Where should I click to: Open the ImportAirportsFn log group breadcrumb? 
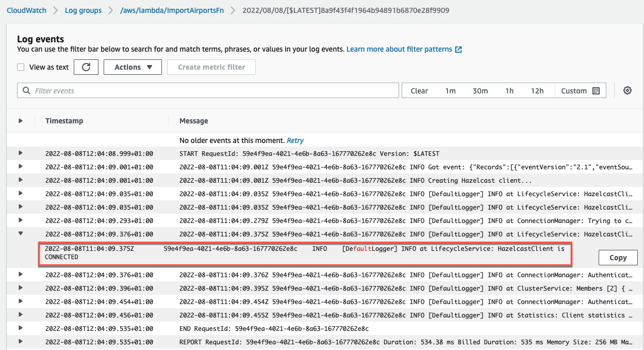172,10
